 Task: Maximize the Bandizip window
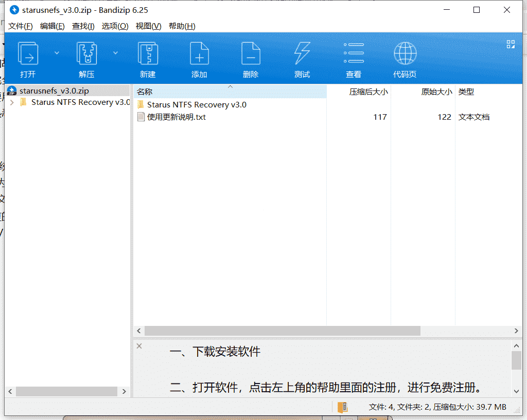click(x=476, y=10)
